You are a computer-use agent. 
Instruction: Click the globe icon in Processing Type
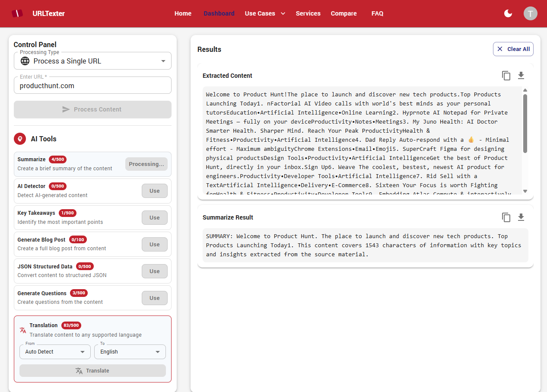pyautogui.click(x=25, y=61)
